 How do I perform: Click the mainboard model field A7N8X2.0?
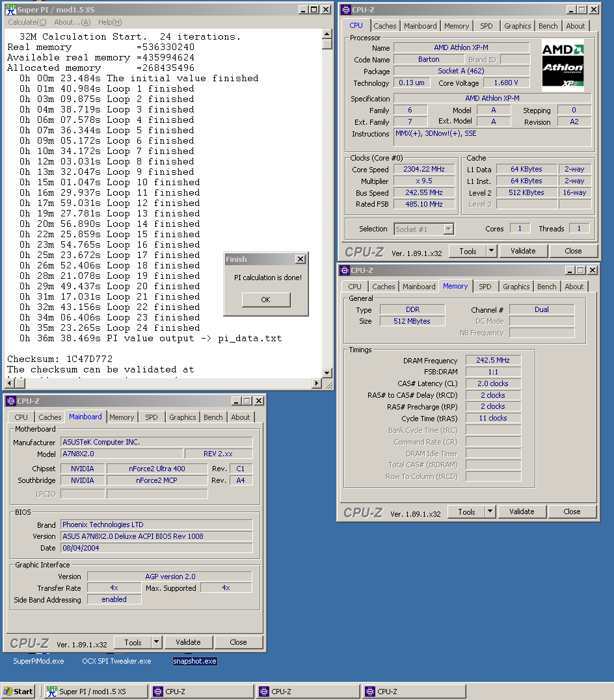point(122,454)
